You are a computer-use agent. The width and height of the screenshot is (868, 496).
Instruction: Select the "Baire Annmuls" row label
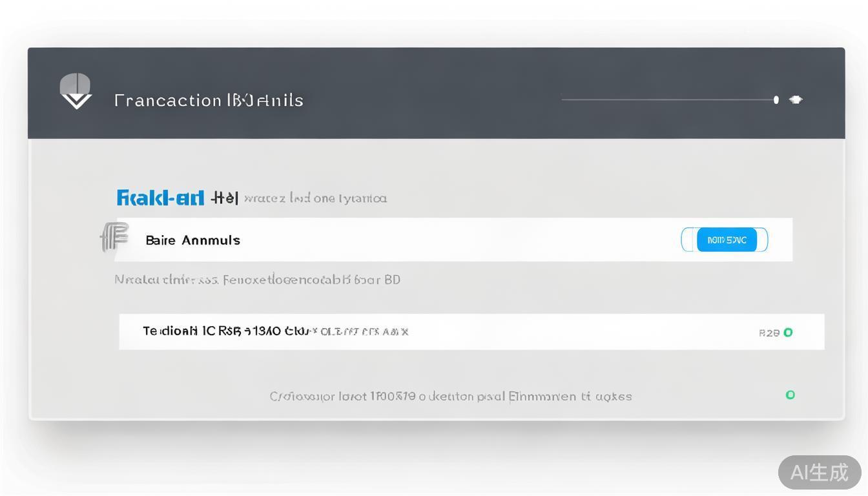[x=192, y=240]
